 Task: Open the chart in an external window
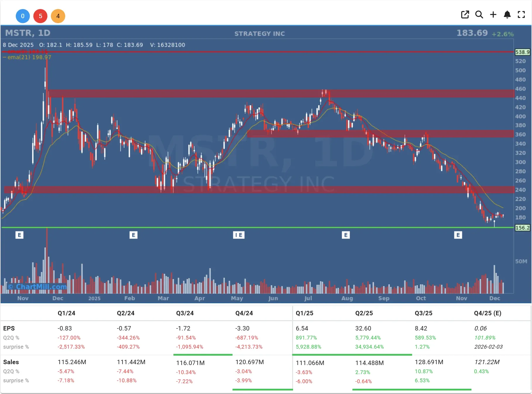[465, 14]
